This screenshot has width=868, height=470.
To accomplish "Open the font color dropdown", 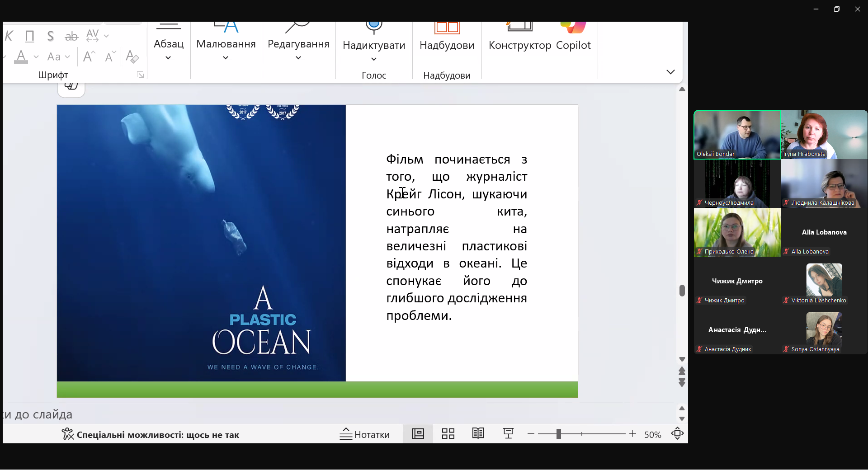I will [36, 58].
